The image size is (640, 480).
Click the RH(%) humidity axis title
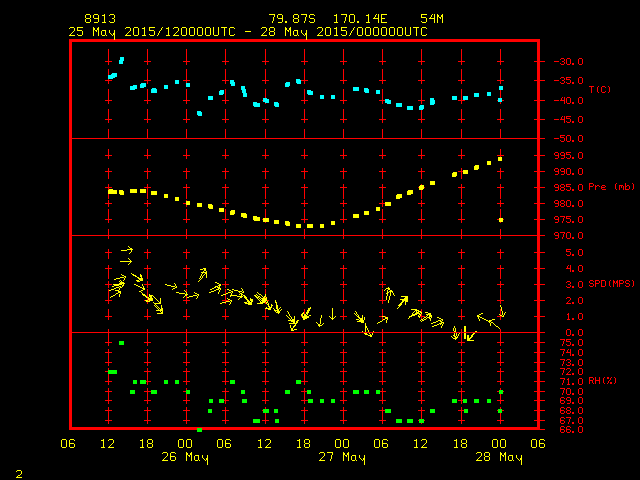602,381
